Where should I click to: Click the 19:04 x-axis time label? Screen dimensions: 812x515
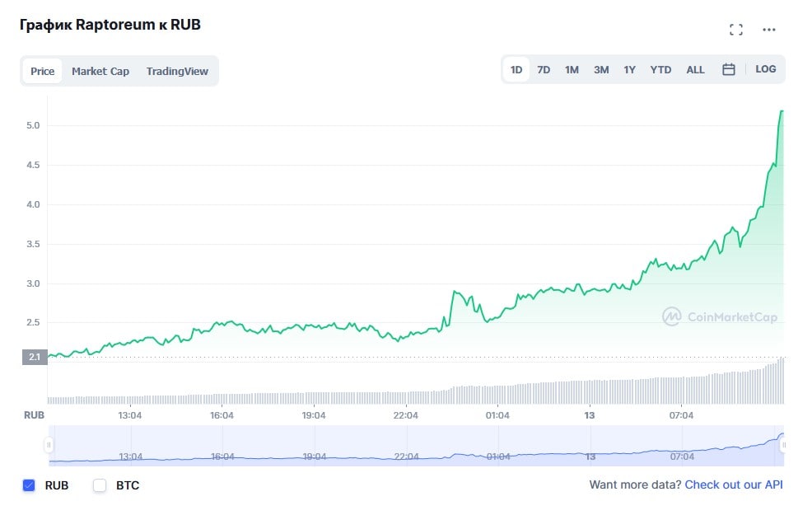pyautogui.click(x=314, y=415)
